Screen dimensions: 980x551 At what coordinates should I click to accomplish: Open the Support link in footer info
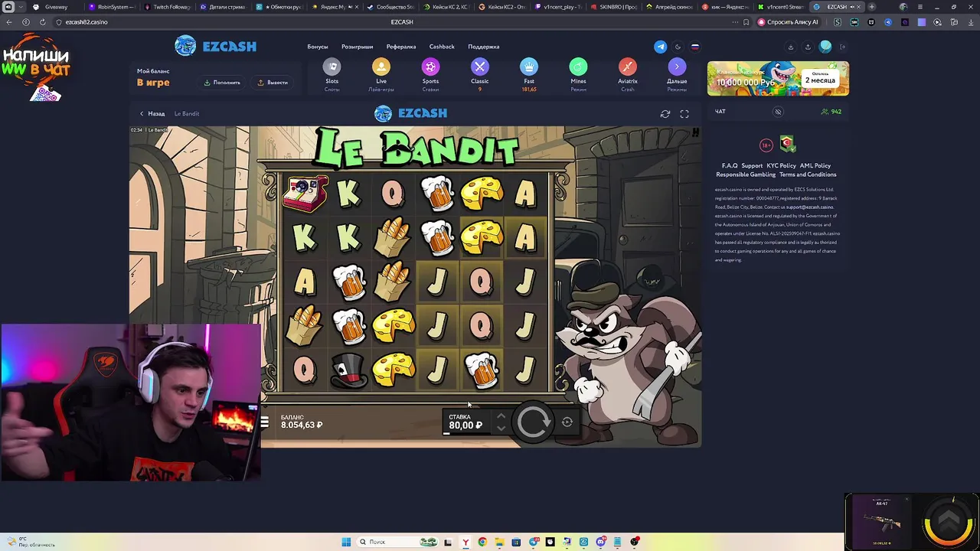point(752,165)
